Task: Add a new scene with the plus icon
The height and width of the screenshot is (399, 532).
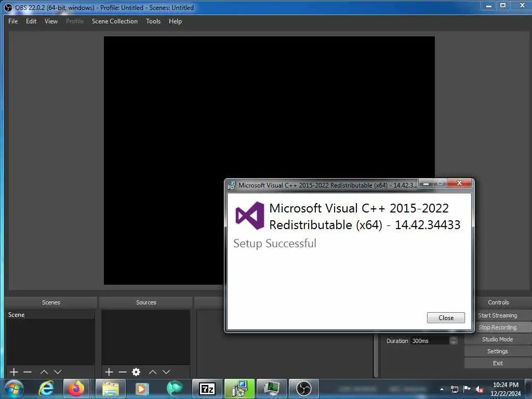Action: click(x=14, y=372)
